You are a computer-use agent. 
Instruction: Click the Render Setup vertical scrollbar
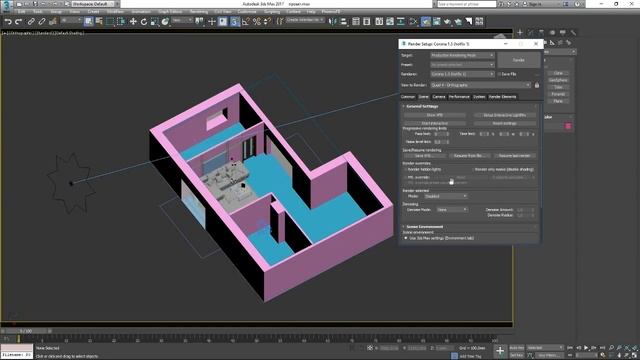tap(541, 155)
